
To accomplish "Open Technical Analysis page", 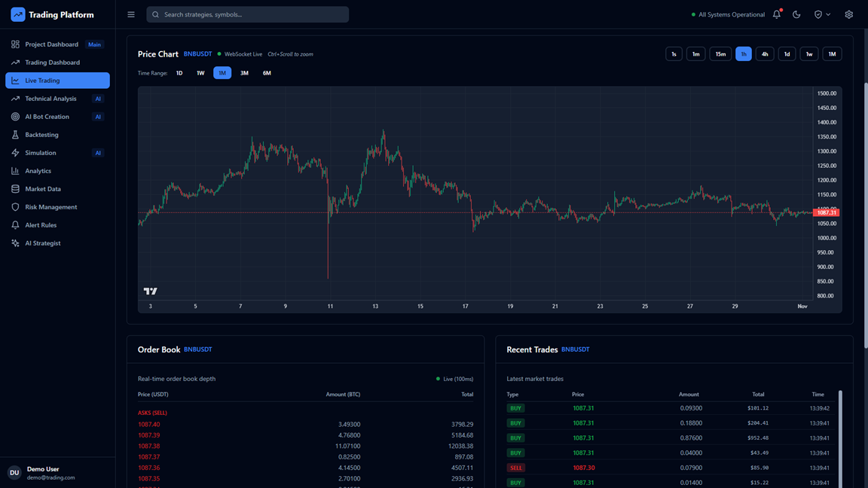I will (x=50, y=99).
